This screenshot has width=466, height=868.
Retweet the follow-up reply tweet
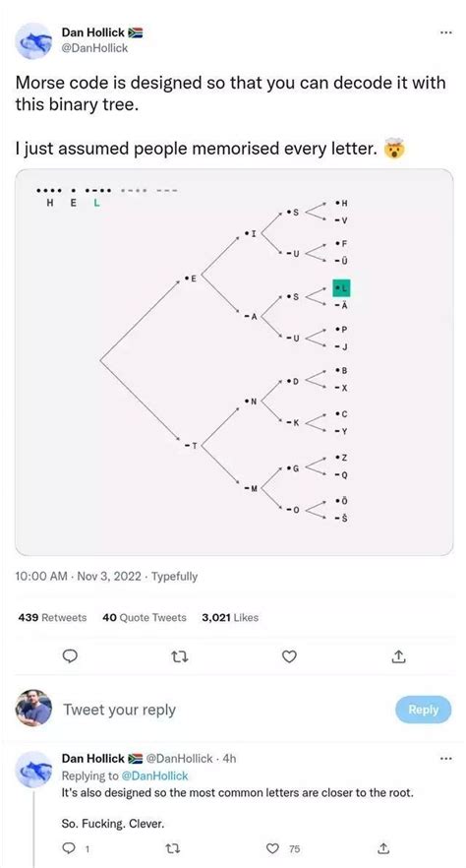(x=178, y=848)
